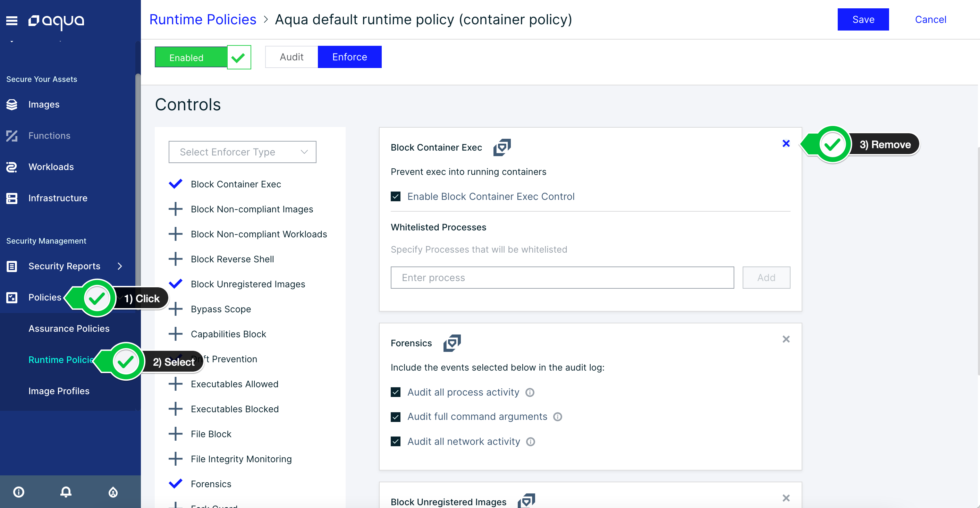This screenshot has height=508, width=980.
Task: Add the Capabilities Block control
Action: point(175,334)
